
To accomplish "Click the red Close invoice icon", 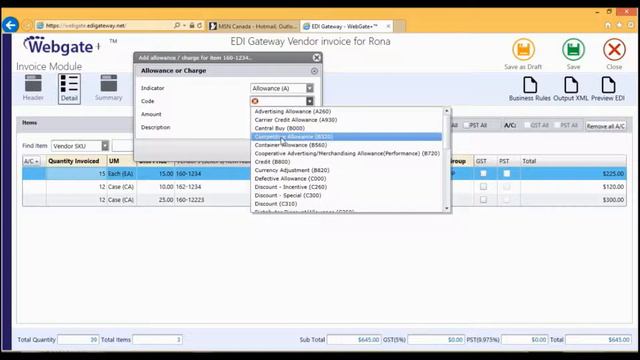I will pyautogui.click(x=614, y=50).
